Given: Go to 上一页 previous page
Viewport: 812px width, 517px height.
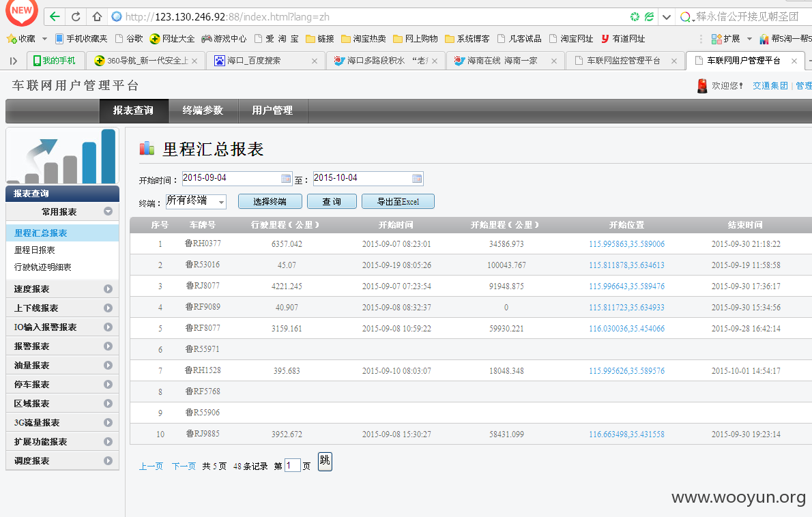Looking at the screenshot, I should point(151,467).
